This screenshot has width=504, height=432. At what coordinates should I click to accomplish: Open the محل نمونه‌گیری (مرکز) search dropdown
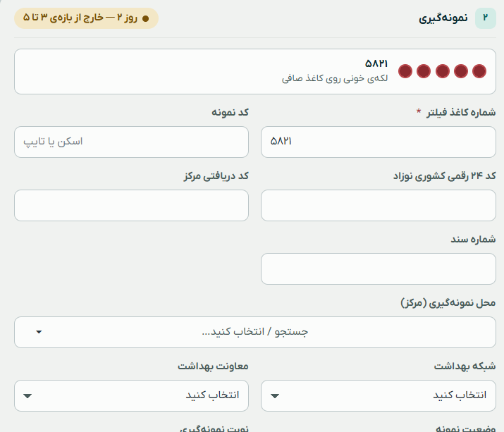pyautogui.click(x=255, y=332)
